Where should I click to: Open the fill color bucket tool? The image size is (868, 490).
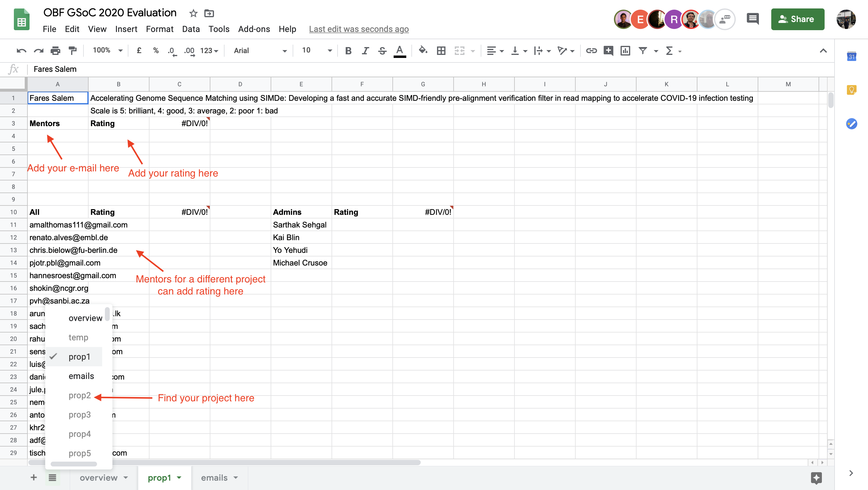pos(423,51)
